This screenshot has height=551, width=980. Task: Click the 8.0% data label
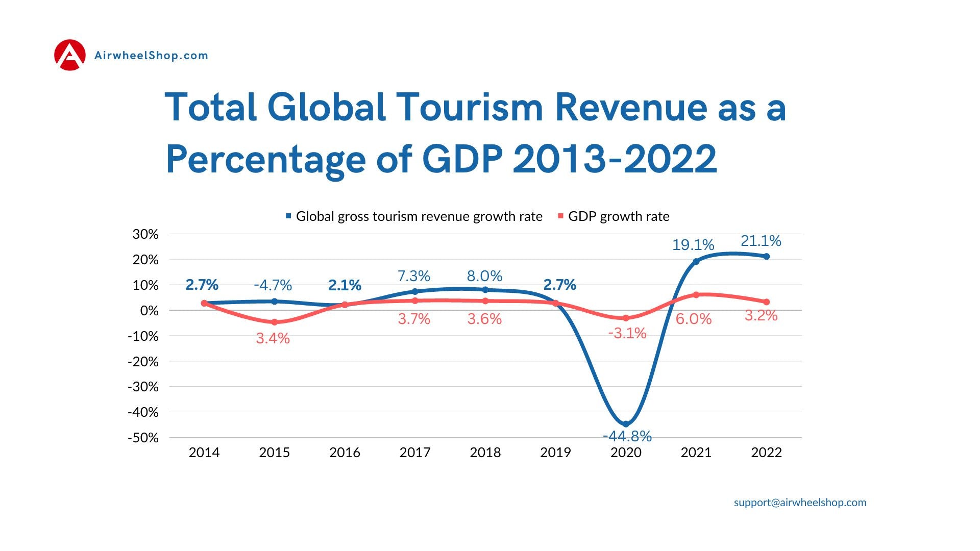pos(484,276)
